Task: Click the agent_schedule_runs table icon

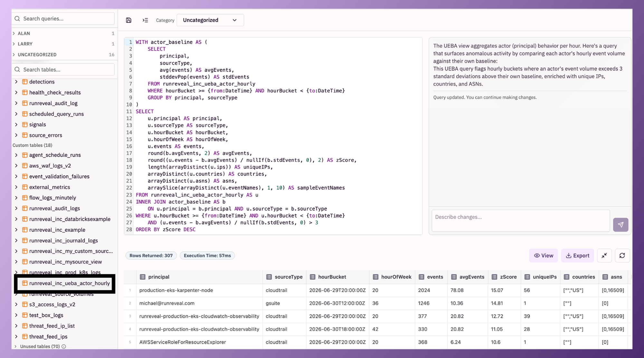Action: [25, 155]
